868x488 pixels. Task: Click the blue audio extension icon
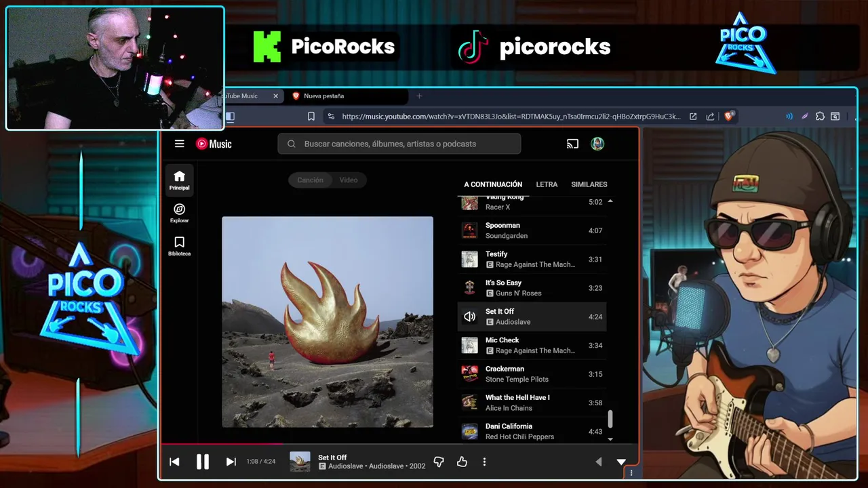coord(789,117)
